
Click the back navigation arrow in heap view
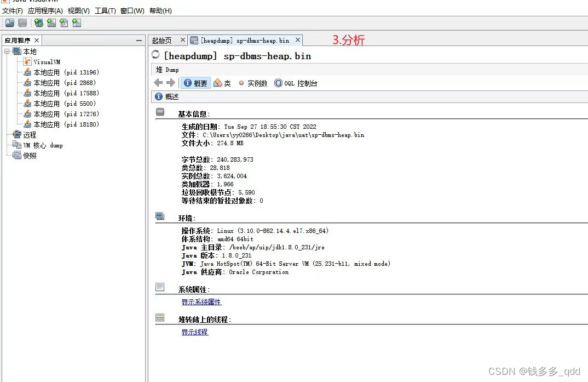coord(157,83)
